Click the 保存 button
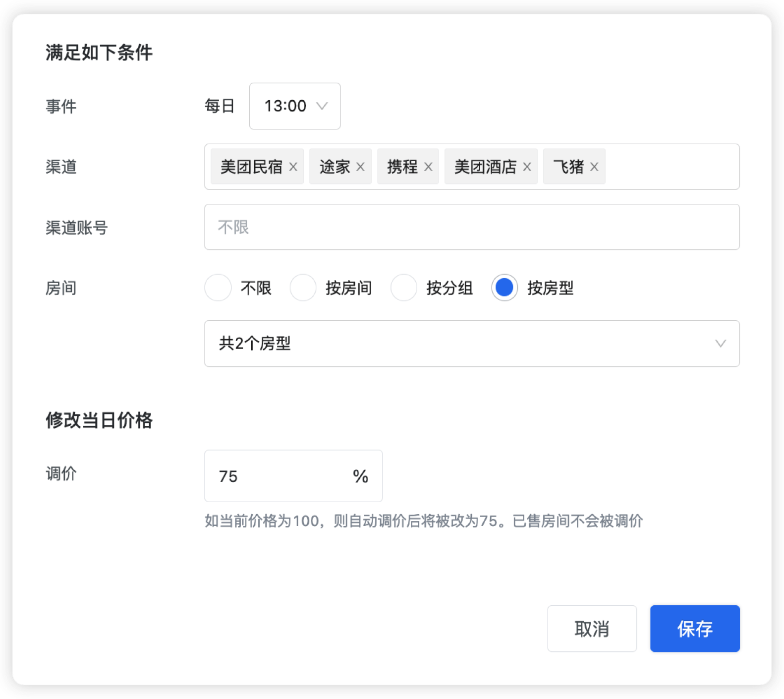The image size is (784, 699). (695, 629)
